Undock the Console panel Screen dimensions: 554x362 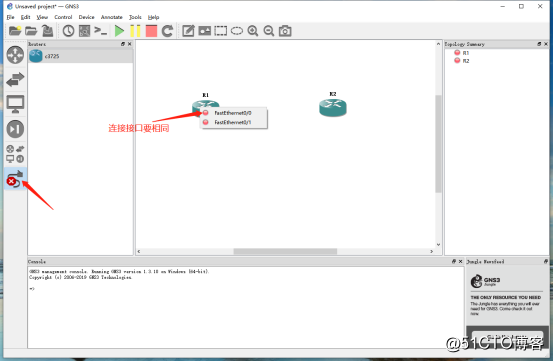tap(454, 262)
